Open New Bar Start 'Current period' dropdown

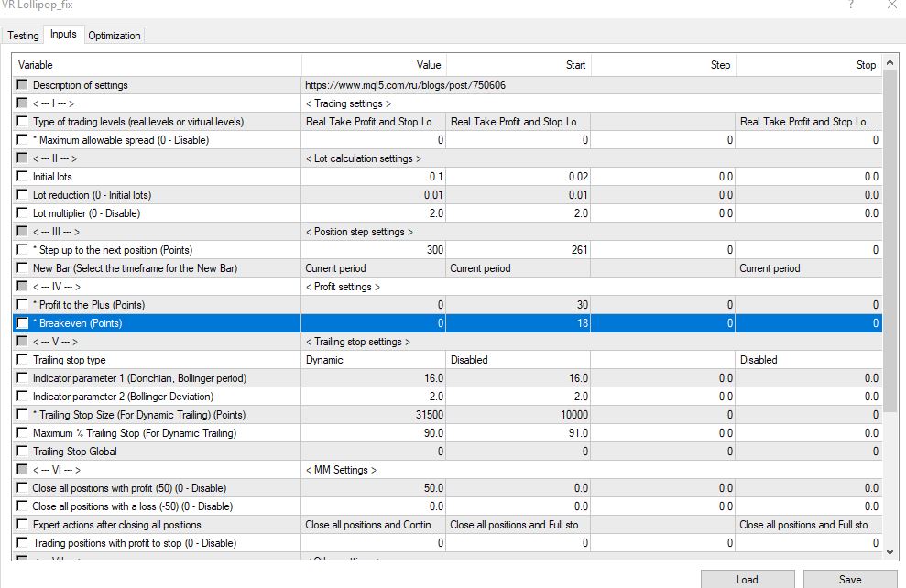pos(518,268)
